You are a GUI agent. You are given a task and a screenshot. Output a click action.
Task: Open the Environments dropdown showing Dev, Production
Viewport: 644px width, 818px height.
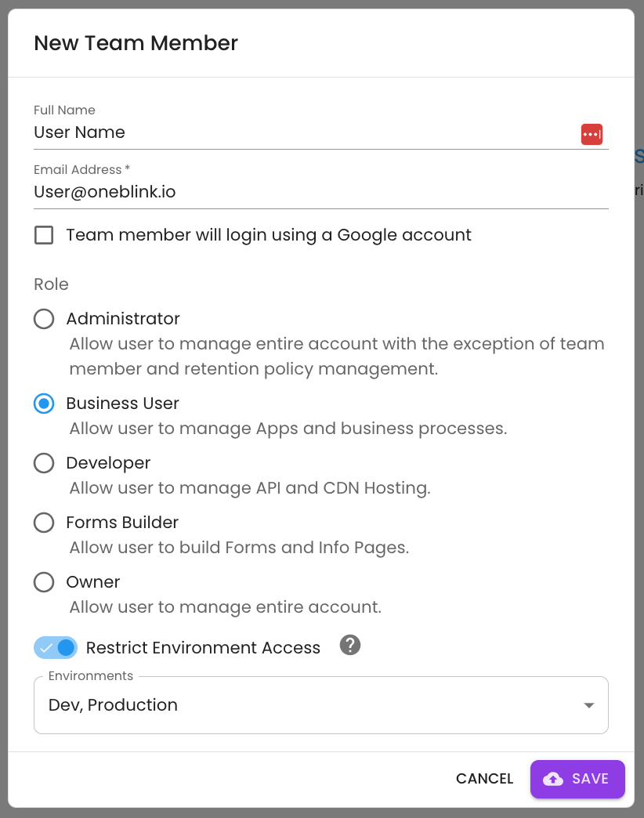click(320, 705)
